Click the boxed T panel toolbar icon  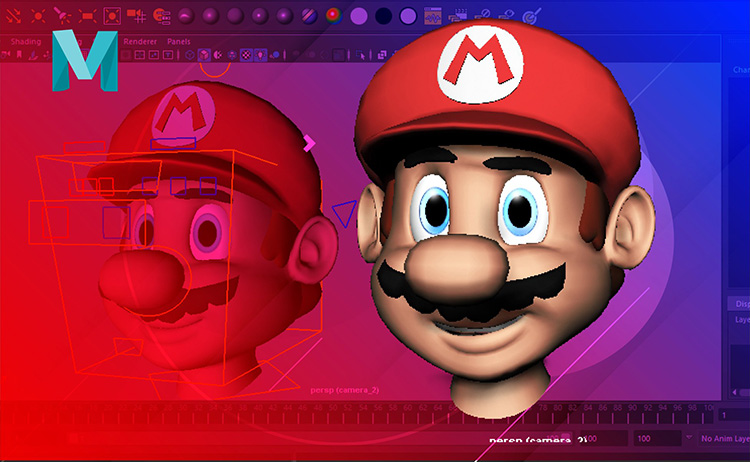click(168, 55)
